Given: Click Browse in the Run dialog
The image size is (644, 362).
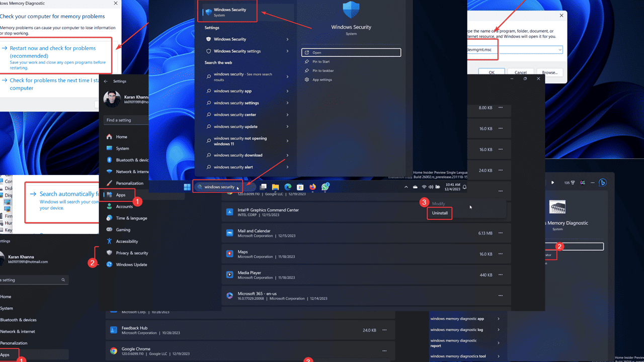Looking at the screenshot, I should coord(549,72).
